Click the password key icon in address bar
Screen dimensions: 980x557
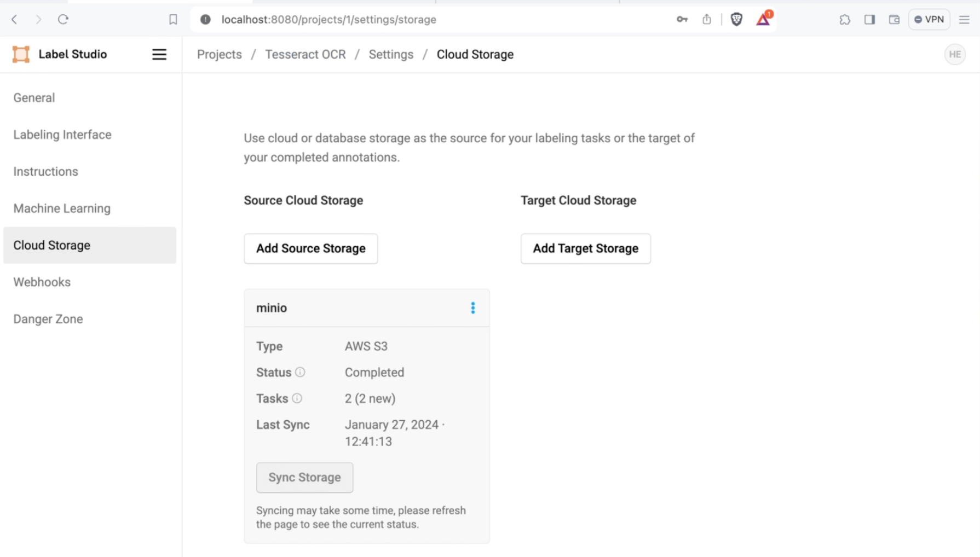tap(682, 20)
